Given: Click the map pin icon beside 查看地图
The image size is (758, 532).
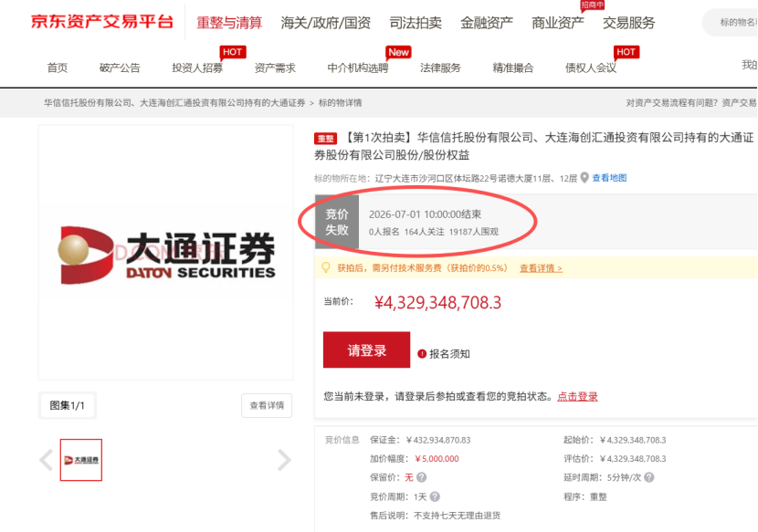Looking at the screenshot, I should (x=584, y=178).
